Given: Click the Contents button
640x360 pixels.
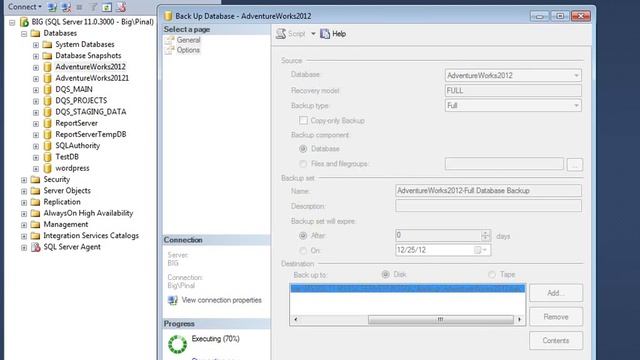Looking at the screenshot, I should coord(556,340).
